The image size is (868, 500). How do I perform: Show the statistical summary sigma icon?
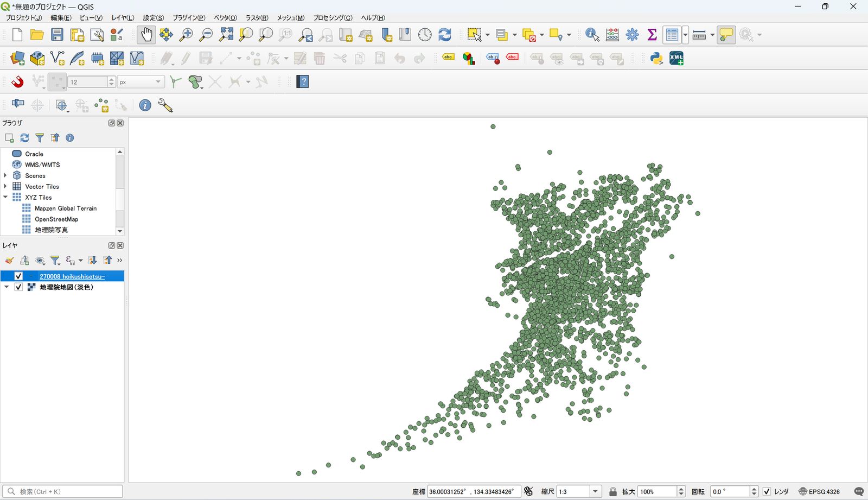[653, 35]
